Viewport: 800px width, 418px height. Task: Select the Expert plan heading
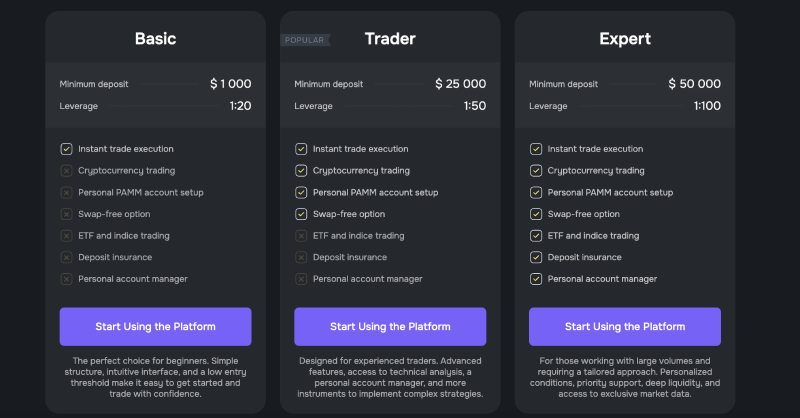pos(625,39)
